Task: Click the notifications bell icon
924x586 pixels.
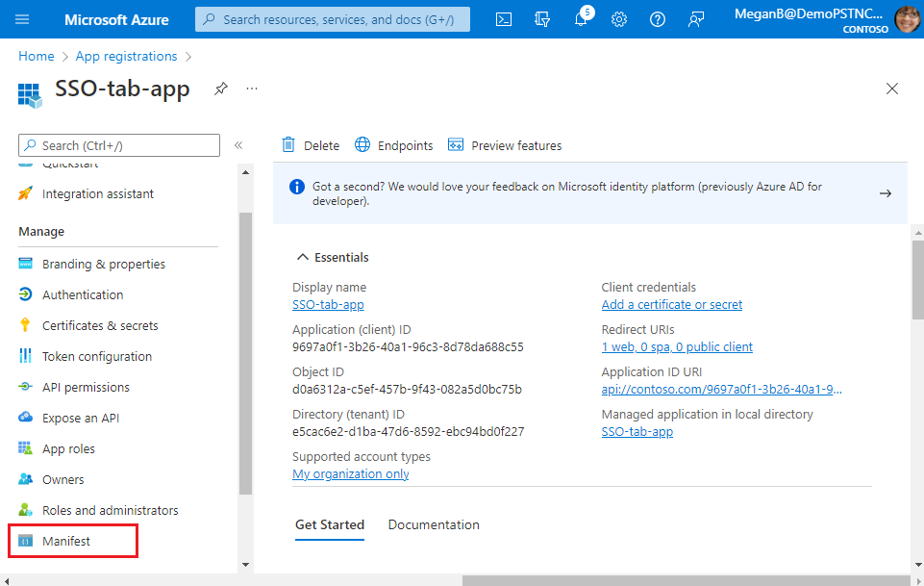Action: (x=581, y=19)
